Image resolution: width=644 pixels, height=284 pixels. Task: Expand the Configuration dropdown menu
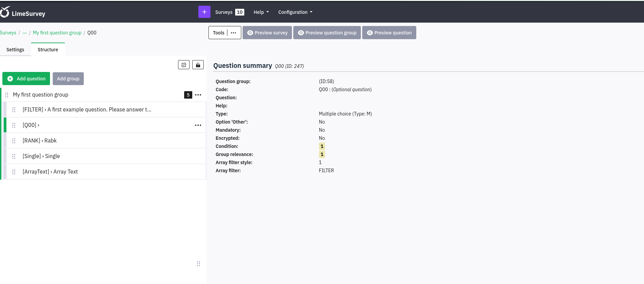(x=295, y=12)
